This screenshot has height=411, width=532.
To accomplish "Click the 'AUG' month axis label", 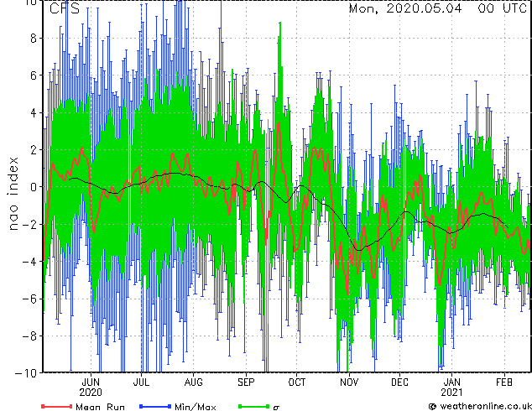I will (x=193, y=382).
